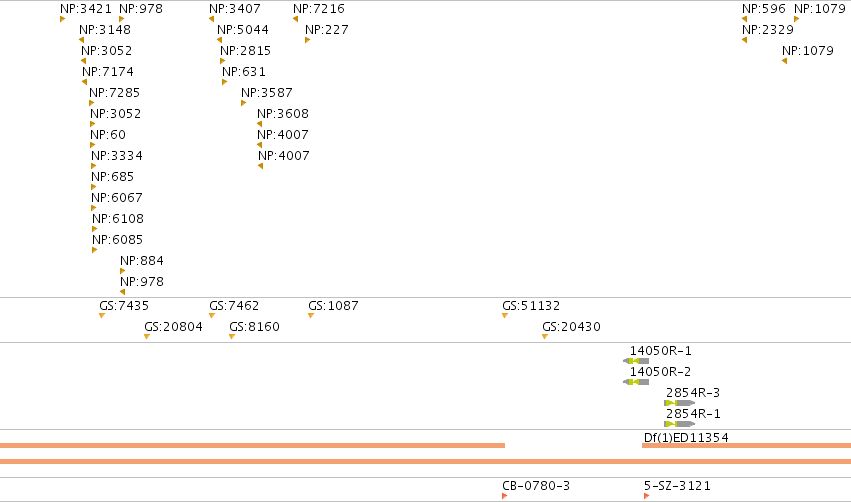Click the NP:3587 insertion marker
The width and height of the screenshot is (851, 502).
point(243,103)
